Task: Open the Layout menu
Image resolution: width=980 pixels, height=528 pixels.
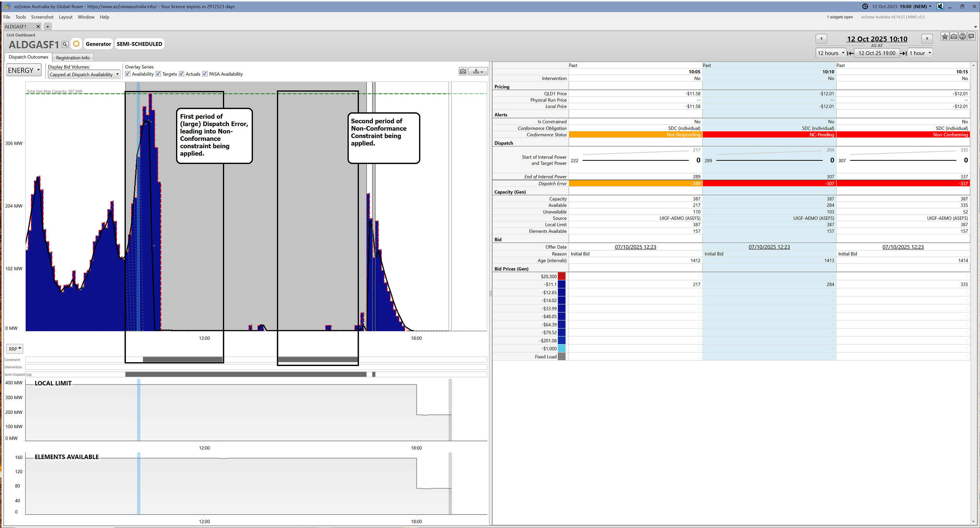Action: [x=65, y=17]
